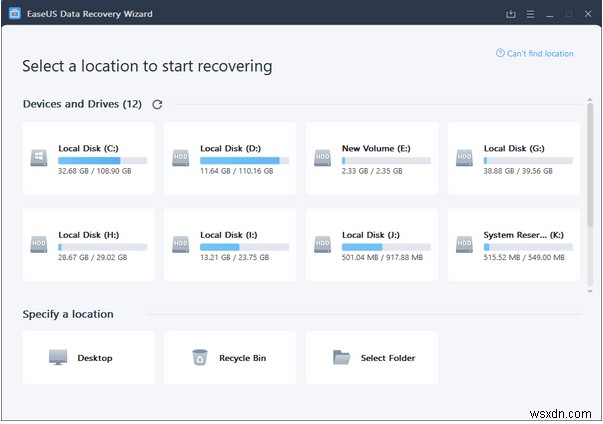Open the import scan session icon in title bar
The width and height of the screenshot is (603, 424).
point(511,14)
